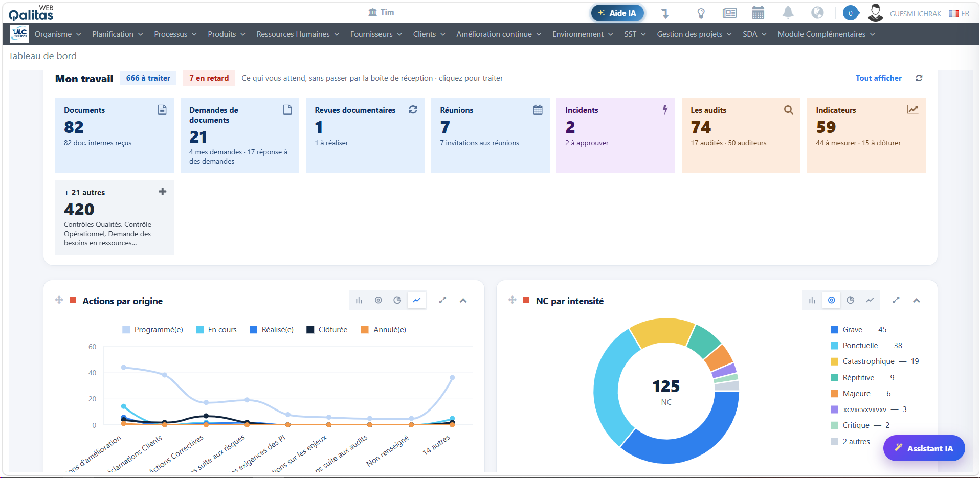Select pie chart view for NC par intensité
The image size is (980, 478).
851,300
